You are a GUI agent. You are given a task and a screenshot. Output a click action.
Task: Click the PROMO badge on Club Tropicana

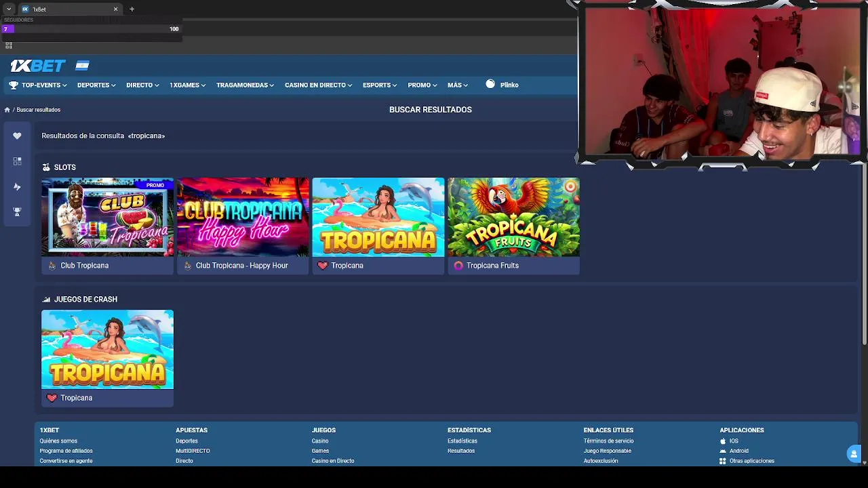[155, 185]
